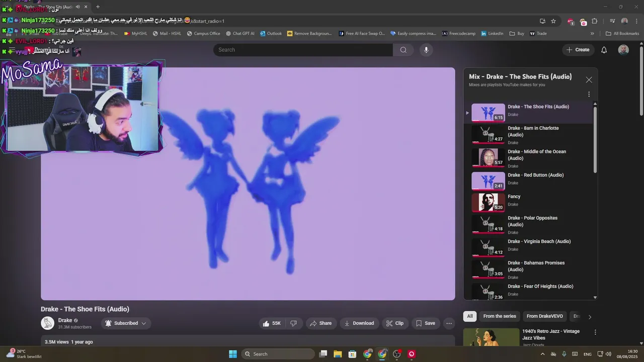Open Microsoft Store from taskbar

coord(353,354)
